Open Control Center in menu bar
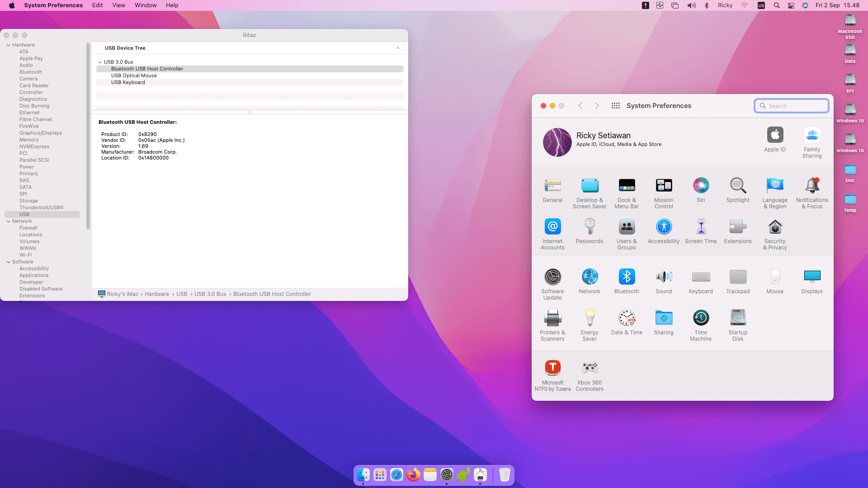868x488 pixels. pyautogui.click(x=791, y=5)
